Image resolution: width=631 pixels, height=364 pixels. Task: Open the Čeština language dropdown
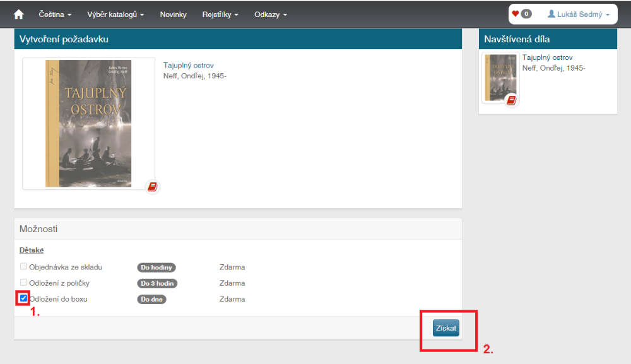click(54, 15)
